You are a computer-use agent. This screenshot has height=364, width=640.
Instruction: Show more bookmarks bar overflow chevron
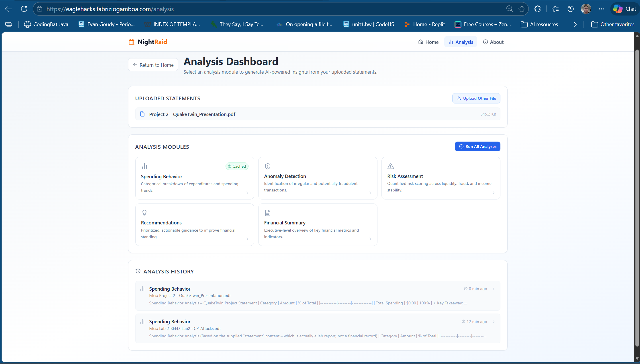[575, 24]
